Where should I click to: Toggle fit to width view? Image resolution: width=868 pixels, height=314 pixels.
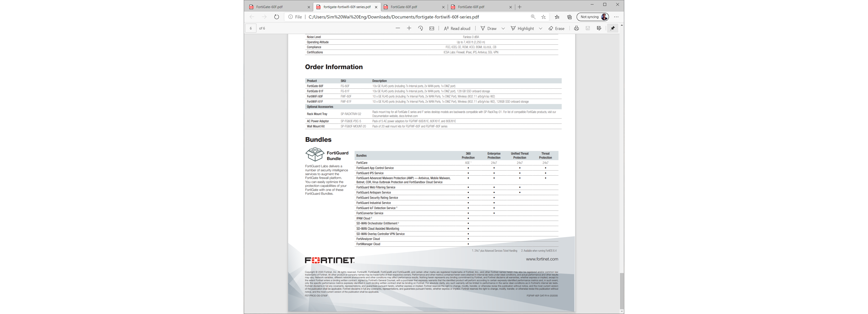pos(432,28)
